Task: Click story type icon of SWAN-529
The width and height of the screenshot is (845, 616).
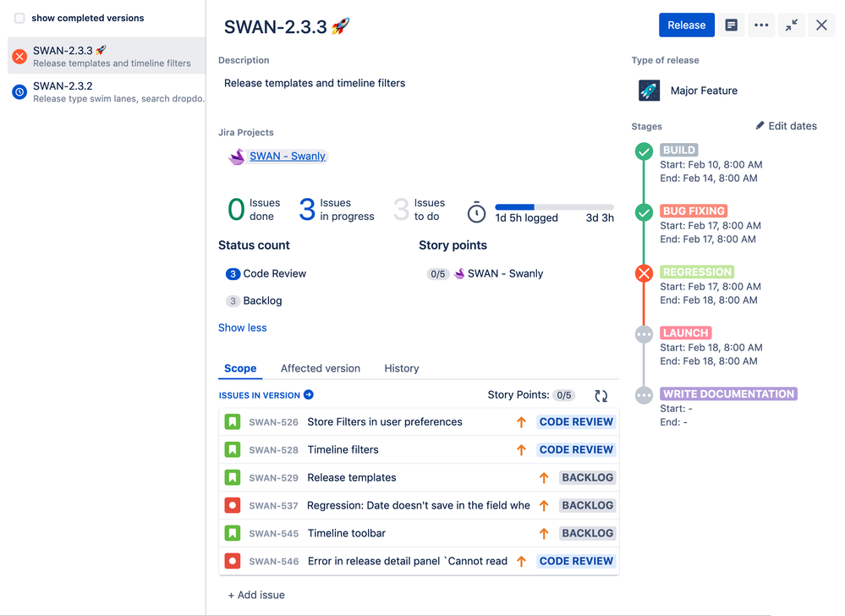Action: coord(233,477)
